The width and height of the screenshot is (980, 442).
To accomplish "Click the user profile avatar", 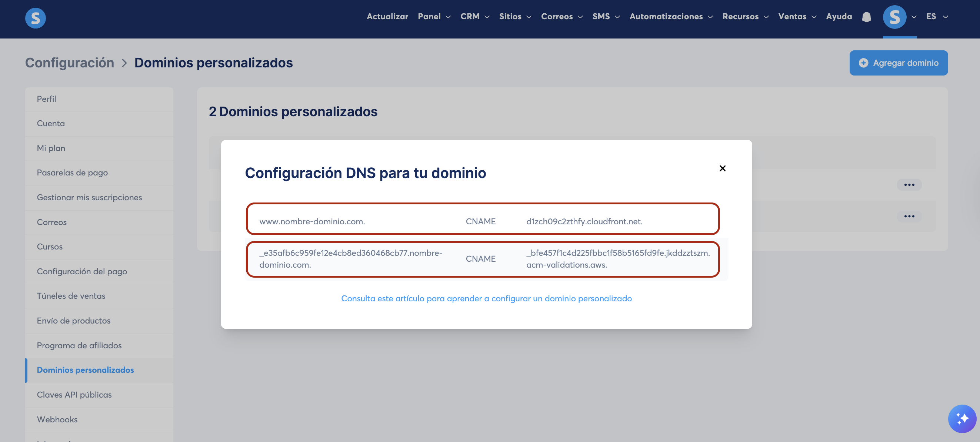I will click(894, 17).
